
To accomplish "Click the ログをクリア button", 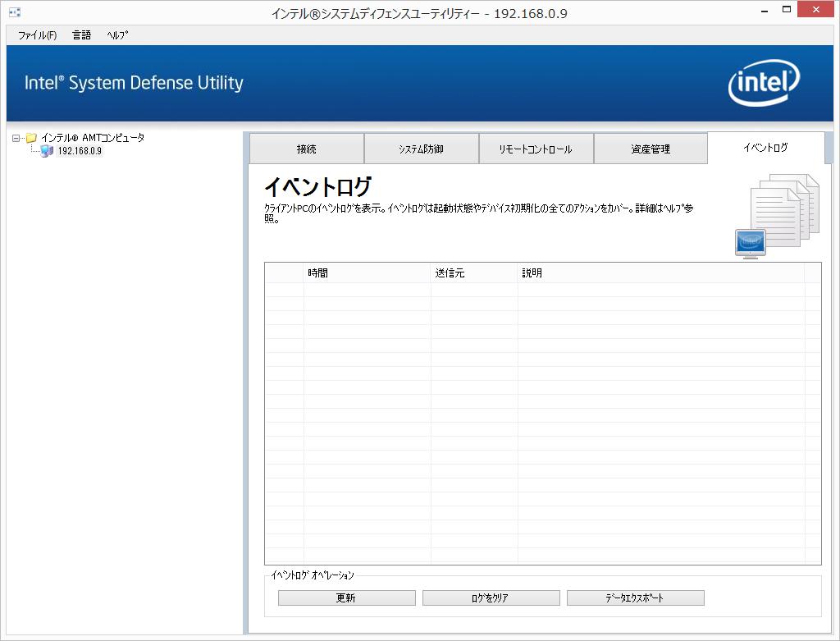I will [x=491, y=598].
